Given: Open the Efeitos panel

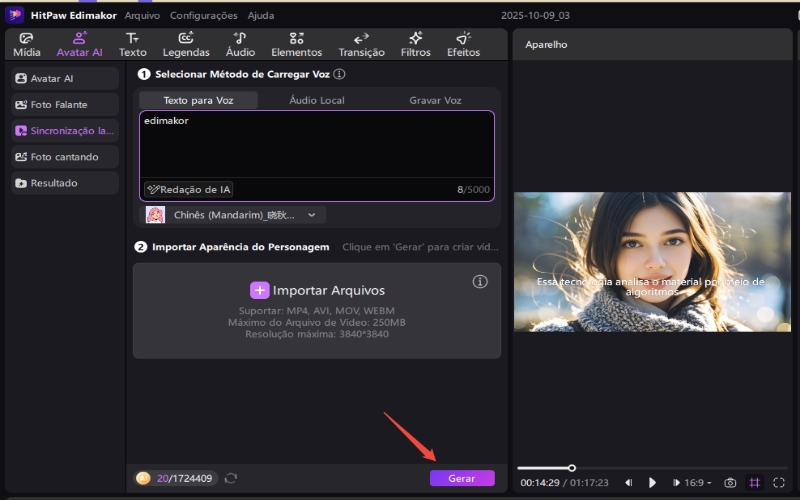Looking at the screenshot, I should click(x=463, y=44).
